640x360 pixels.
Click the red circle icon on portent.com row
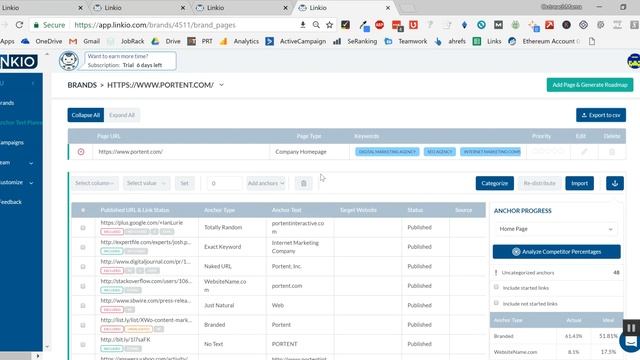(x=81, y=152)
